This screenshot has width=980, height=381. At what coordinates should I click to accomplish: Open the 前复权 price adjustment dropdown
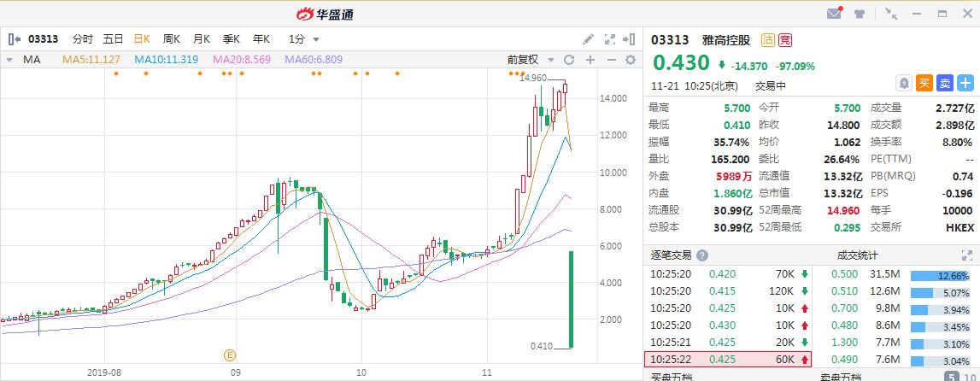pyautogui.click(x=529, y=60)
